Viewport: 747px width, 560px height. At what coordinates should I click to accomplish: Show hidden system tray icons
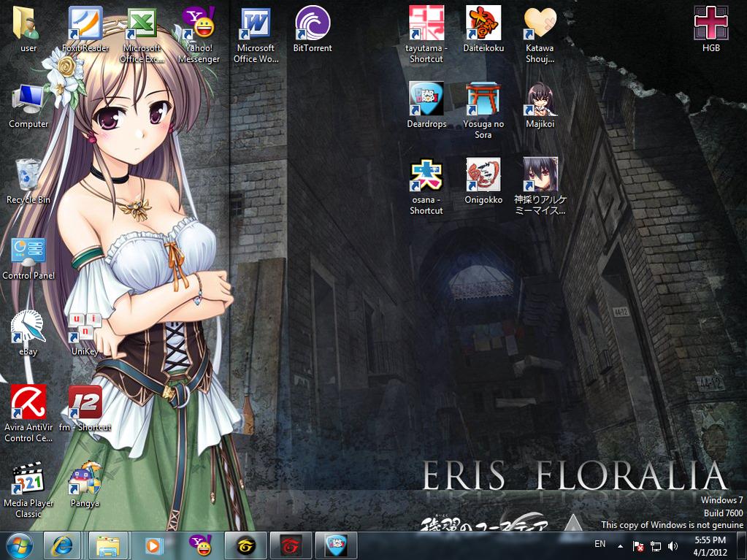point(621,545)
